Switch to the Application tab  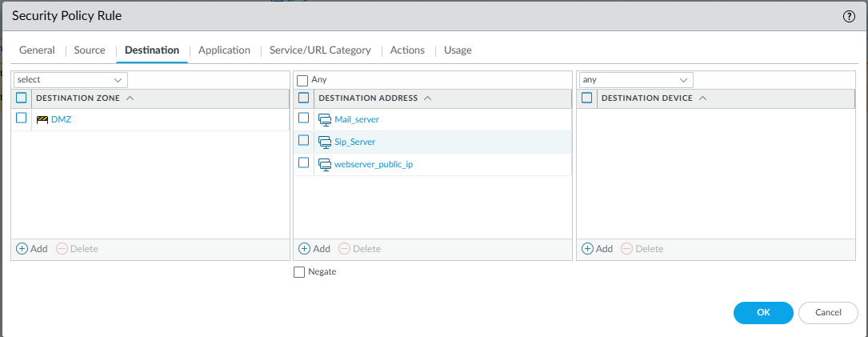click(x=224, y=50)
